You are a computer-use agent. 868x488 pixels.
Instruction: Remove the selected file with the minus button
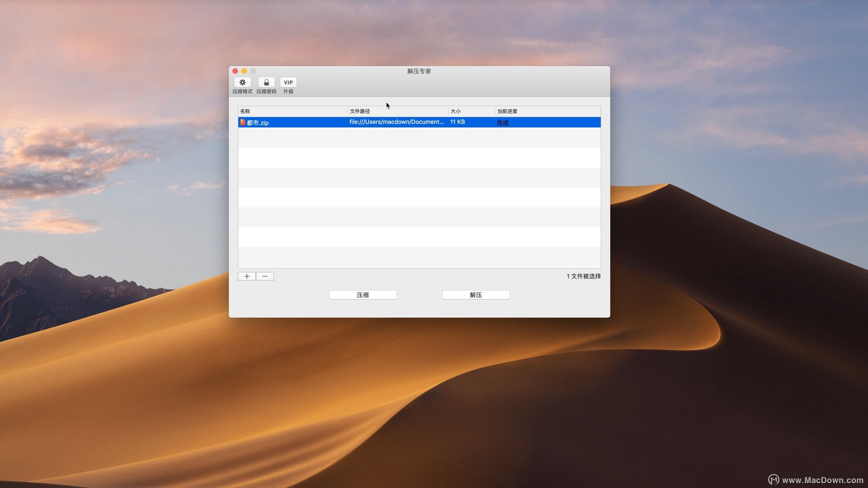point(265,276)
